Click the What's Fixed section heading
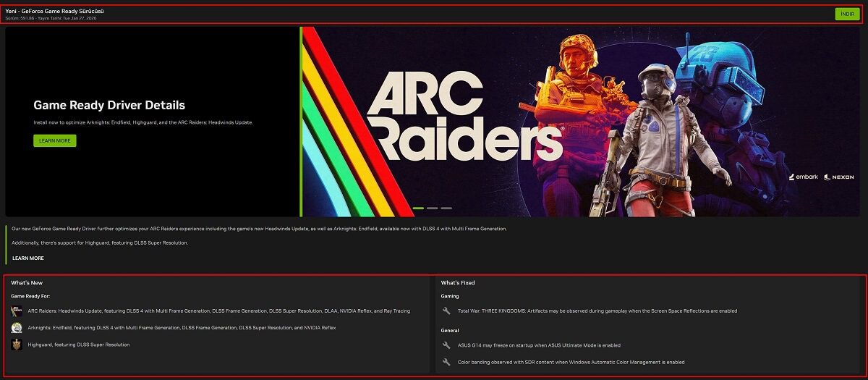Screen dimensions: 868x380 click(458, 283)
